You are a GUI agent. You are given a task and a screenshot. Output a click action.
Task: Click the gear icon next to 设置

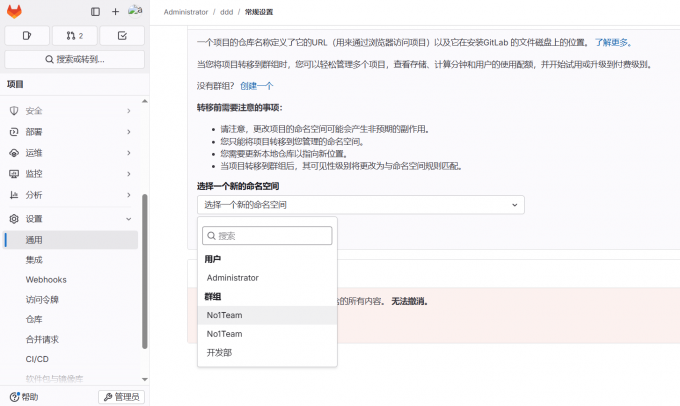14,219
